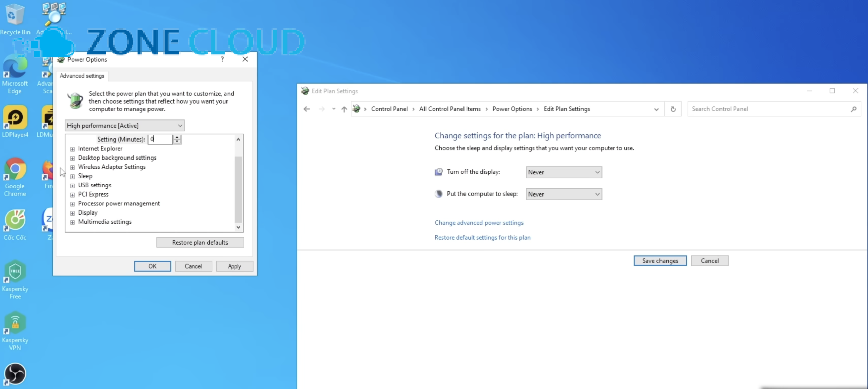Click OK in Power Options dialog

[x=152, y=266]
